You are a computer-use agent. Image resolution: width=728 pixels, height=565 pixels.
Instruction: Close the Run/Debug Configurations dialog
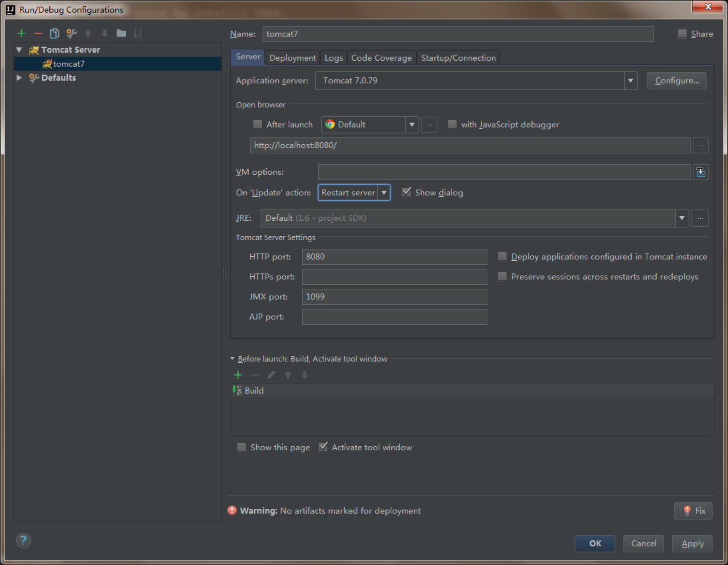(x=708, y=7)
